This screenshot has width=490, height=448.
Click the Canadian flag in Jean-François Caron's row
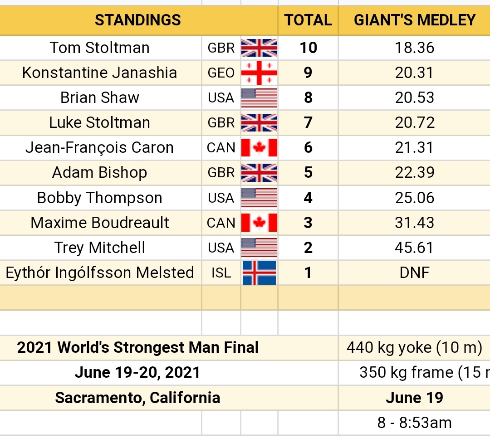point(259,147)
